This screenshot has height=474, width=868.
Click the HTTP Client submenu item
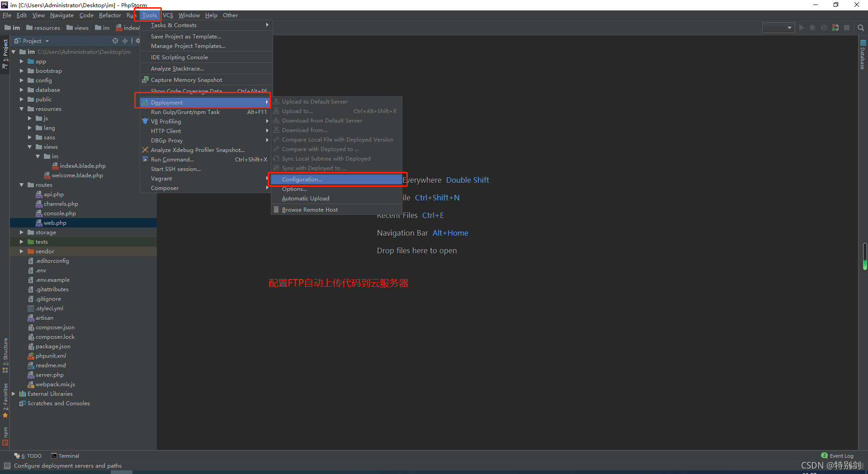(x=206, y=131)
